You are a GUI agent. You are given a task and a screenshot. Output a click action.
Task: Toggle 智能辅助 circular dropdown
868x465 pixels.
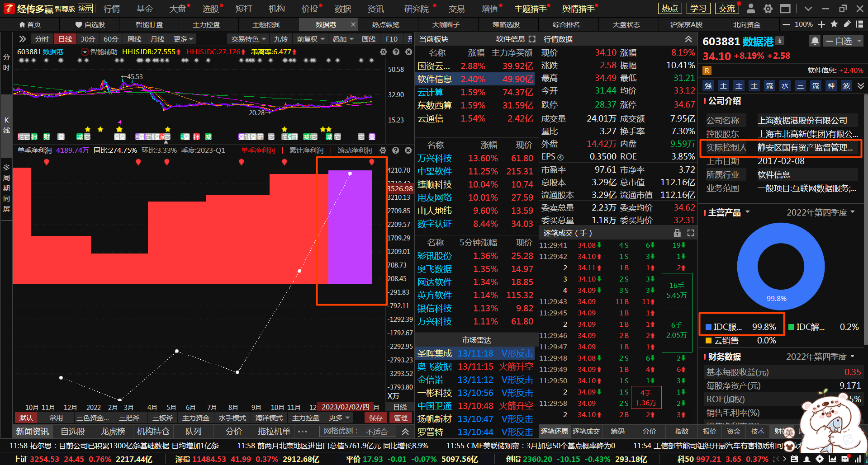[x=85, y=52]
